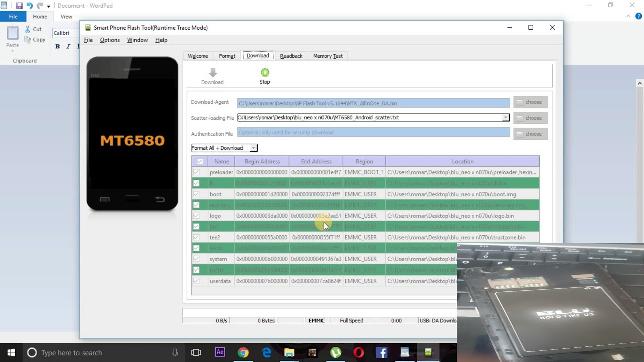
Task: Open File Explorer from the taskbar
Action: [x=289, y=353]
